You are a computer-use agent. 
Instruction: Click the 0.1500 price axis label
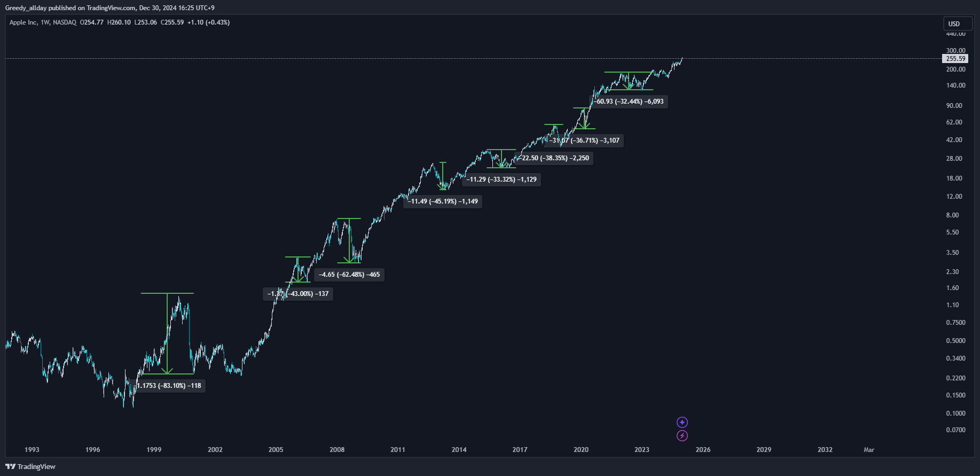pos(955,395)
